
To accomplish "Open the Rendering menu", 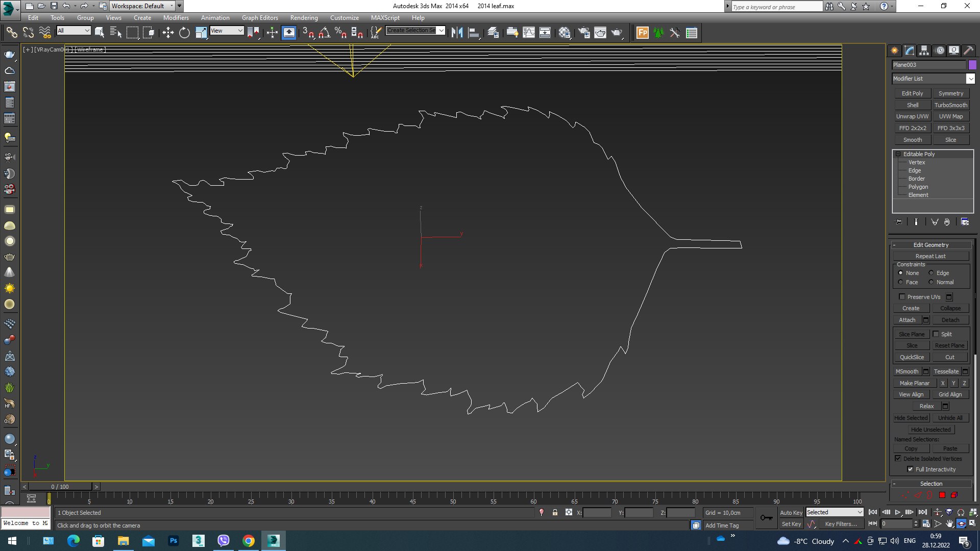I will tap(304, 17).
